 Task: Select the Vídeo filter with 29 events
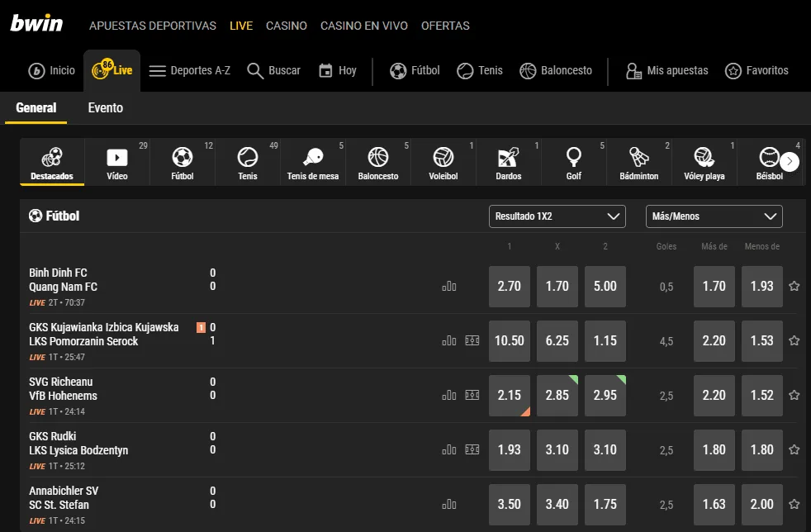pos(117,163)
